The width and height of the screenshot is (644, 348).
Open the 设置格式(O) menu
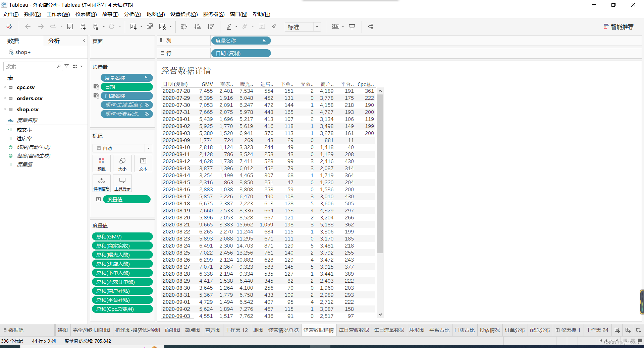(184, 14)
